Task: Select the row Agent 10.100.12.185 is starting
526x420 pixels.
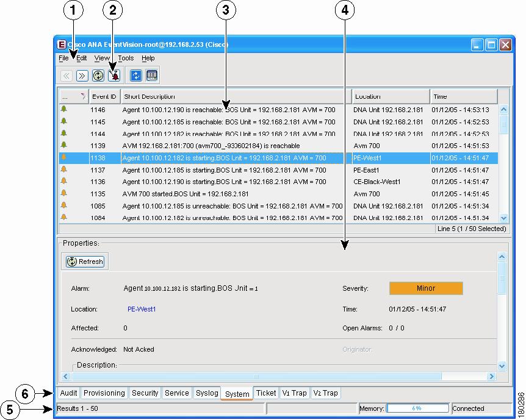Action: (x=278, y=170)
